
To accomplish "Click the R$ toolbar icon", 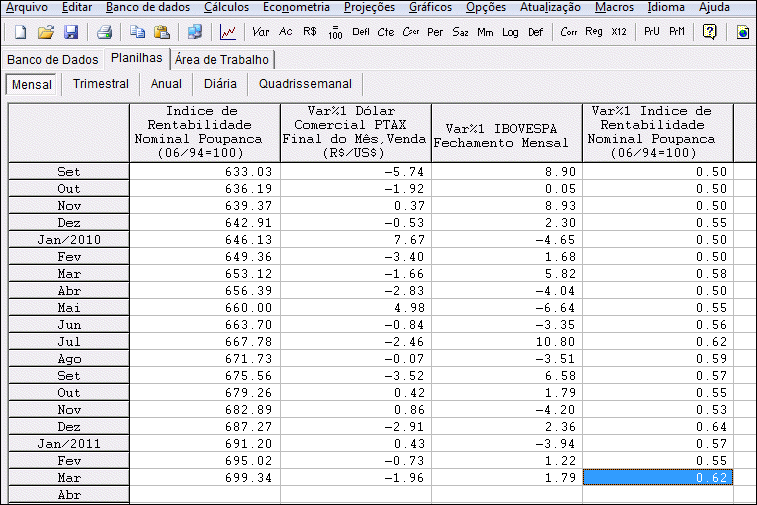I will 310,32.
